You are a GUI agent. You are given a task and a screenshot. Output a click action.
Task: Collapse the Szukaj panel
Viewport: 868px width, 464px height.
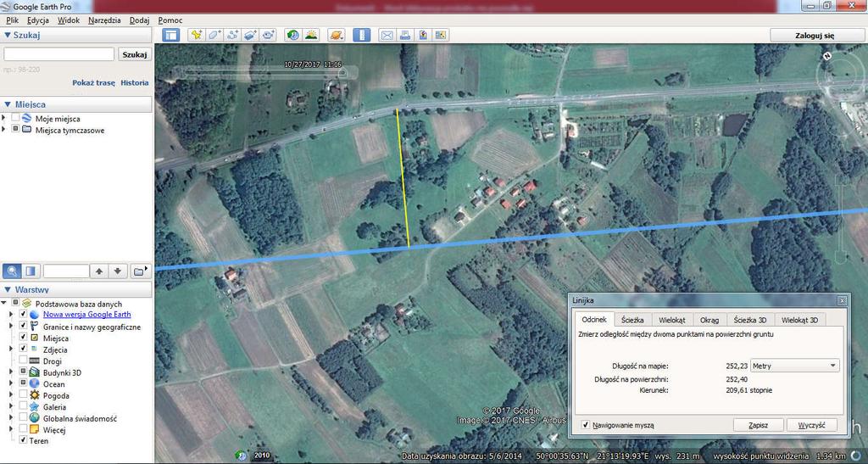click(8, 35)
